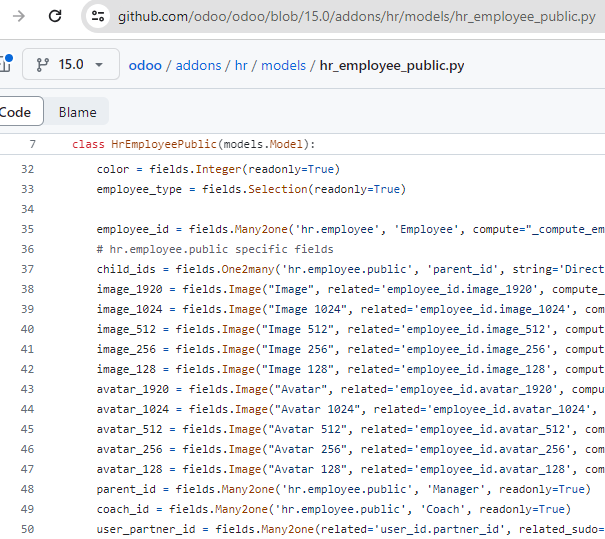This screenshot has width=605, height=539.
Task: Click line number 48
Action: [27, 489]
